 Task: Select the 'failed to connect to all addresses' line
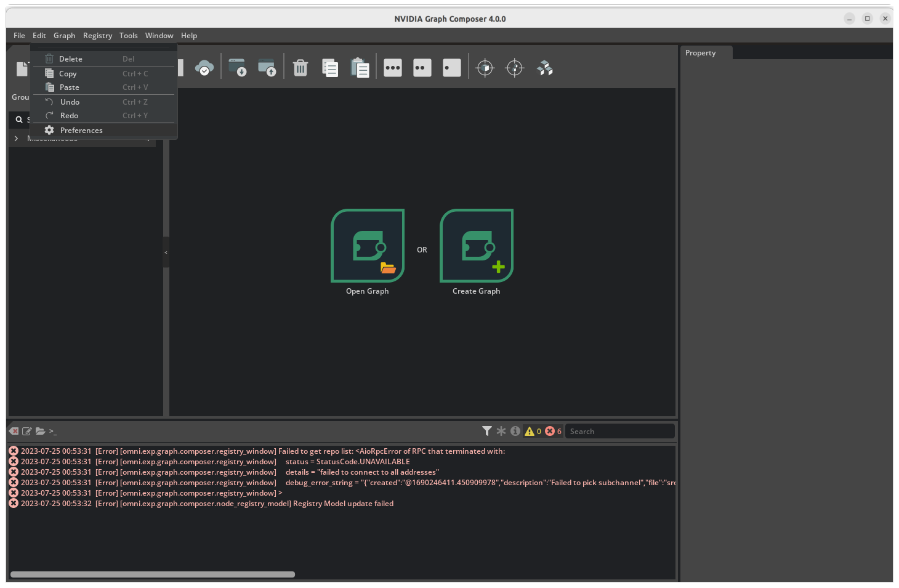click(342, 472)
